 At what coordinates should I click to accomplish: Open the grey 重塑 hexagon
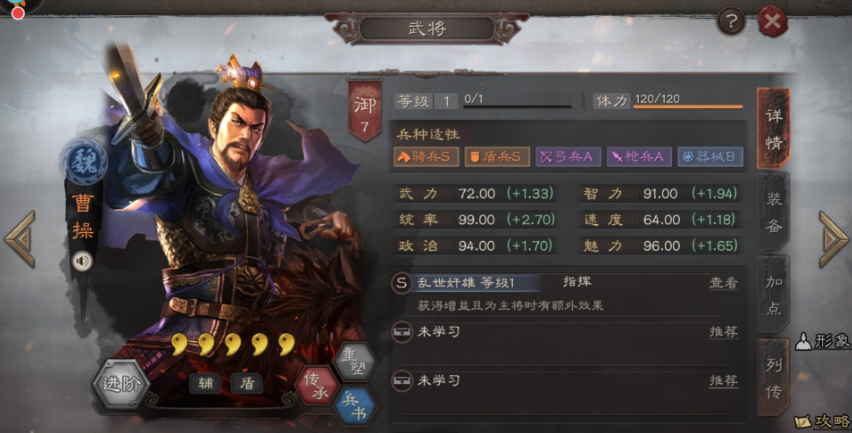click(355, 362)
